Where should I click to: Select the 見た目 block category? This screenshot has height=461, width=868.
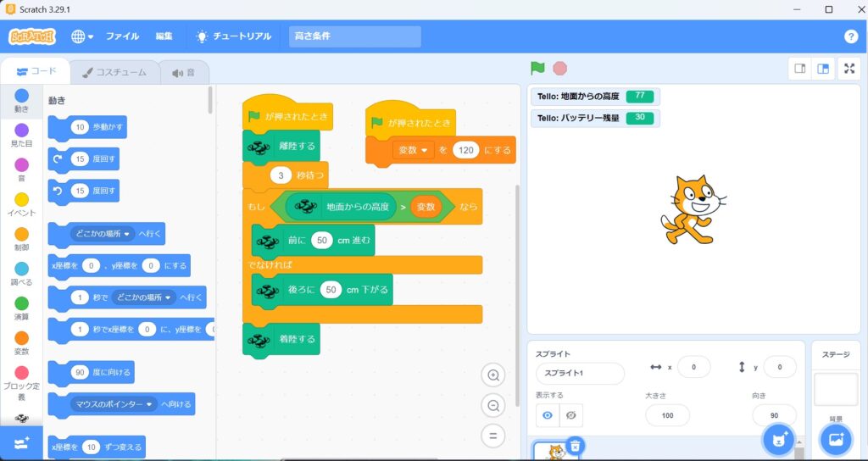tap(21, 136)
